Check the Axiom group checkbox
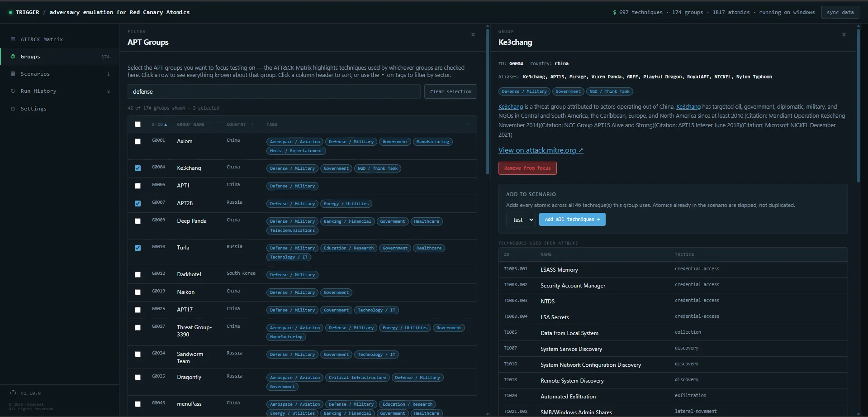The width and height of the screenshot is (868, 417). click(x=138, y=141)
